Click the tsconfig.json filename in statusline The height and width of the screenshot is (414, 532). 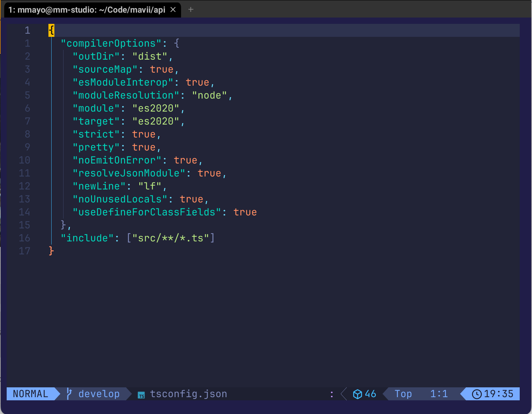[188, 394]
